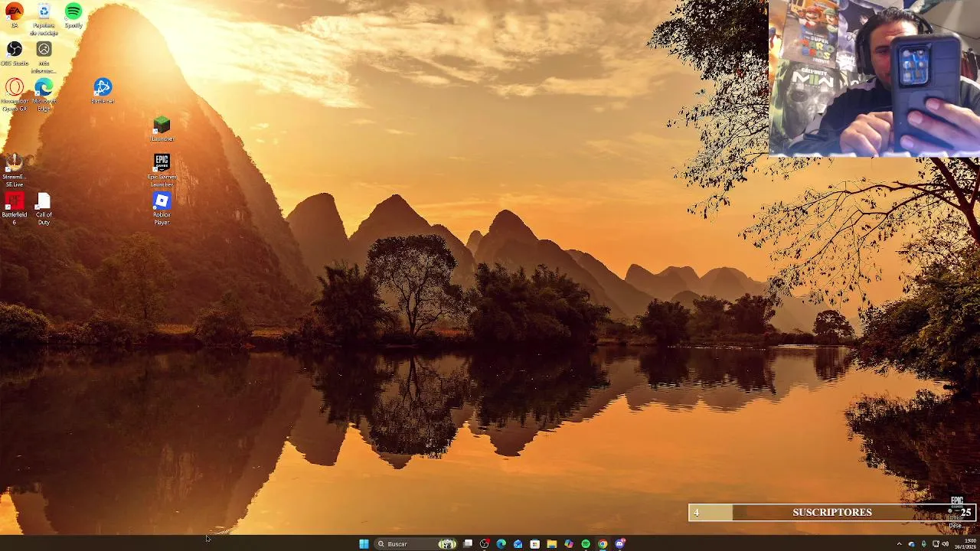Viewport: 980px width, 551px height.
Task: Open the Papelera de reciclaje icon
Action: coord(44,20)
